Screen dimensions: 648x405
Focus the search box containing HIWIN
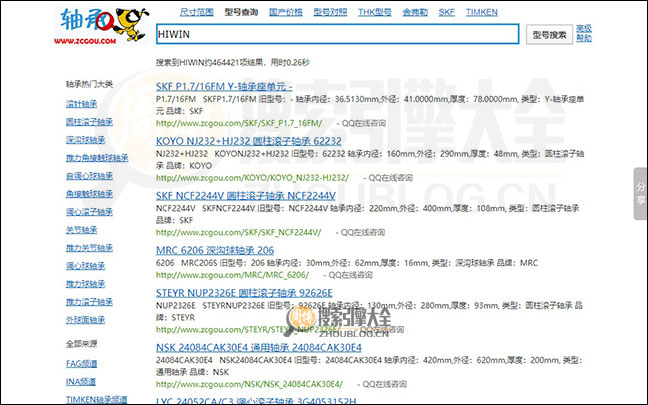tap(338, 34)
